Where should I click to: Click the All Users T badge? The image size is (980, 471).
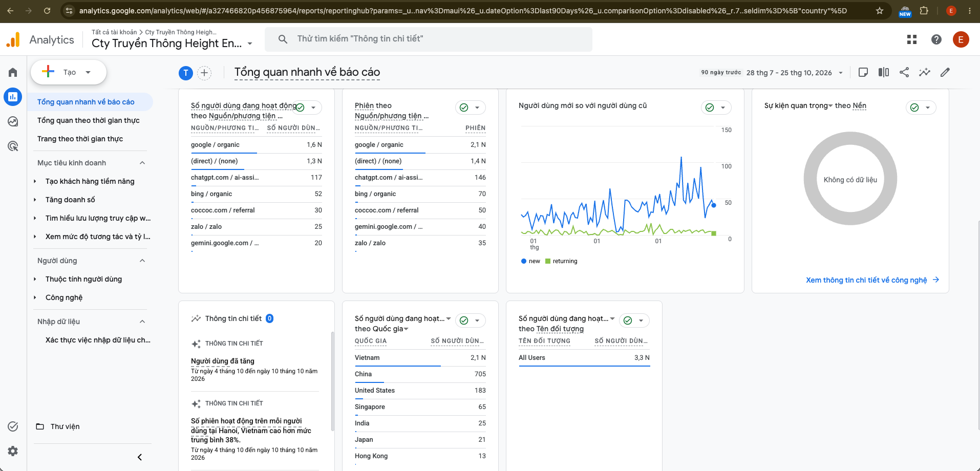point(186,73)
